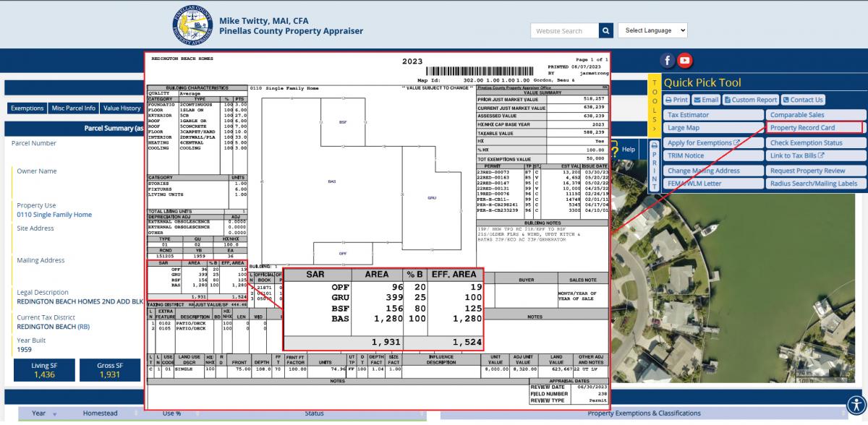Open the Large Map link
868x425 pixels.
[713, 128]
